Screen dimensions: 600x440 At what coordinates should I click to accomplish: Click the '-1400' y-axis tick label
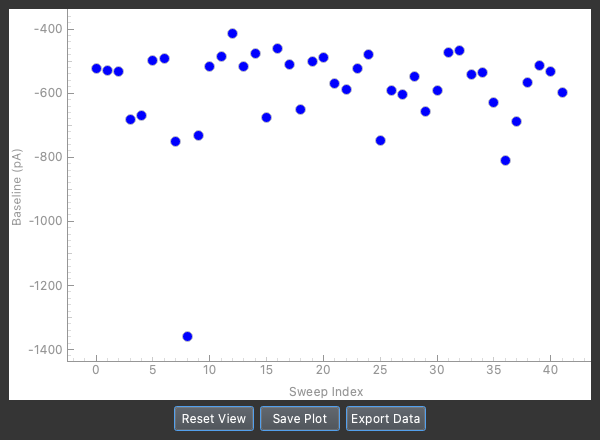point(46,349)
